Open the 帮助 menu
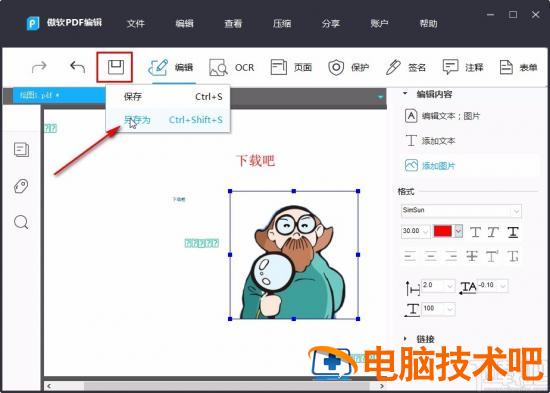 [428, 24]
